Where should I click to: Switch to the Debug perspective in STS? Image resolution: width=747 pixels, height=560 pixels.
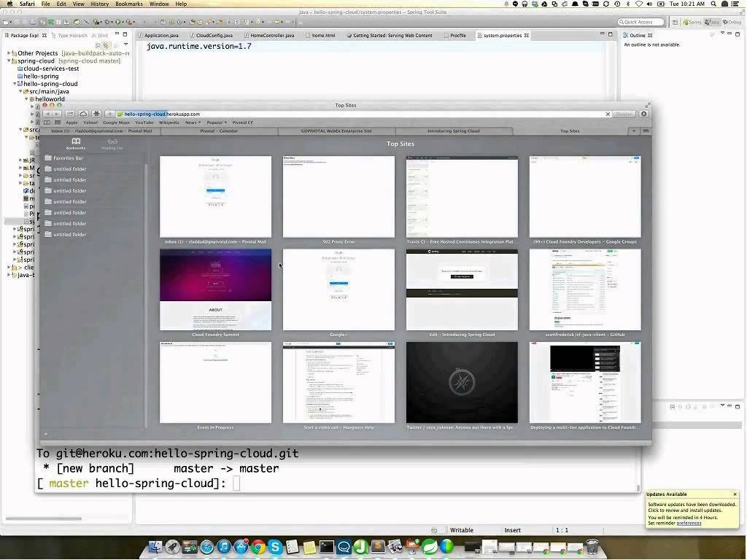pyautogui.click(x=732, y=22)
